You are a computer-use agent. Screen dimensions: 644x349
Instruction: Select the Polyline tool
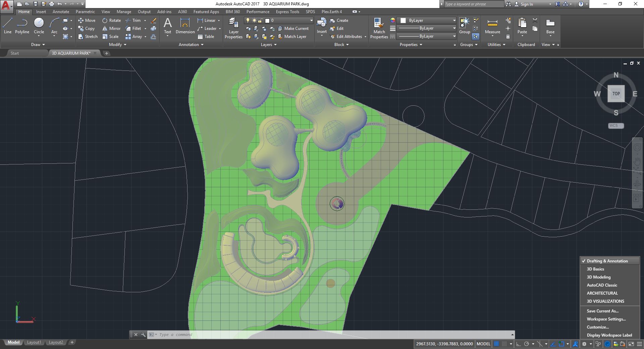click(x=22, y=26)
